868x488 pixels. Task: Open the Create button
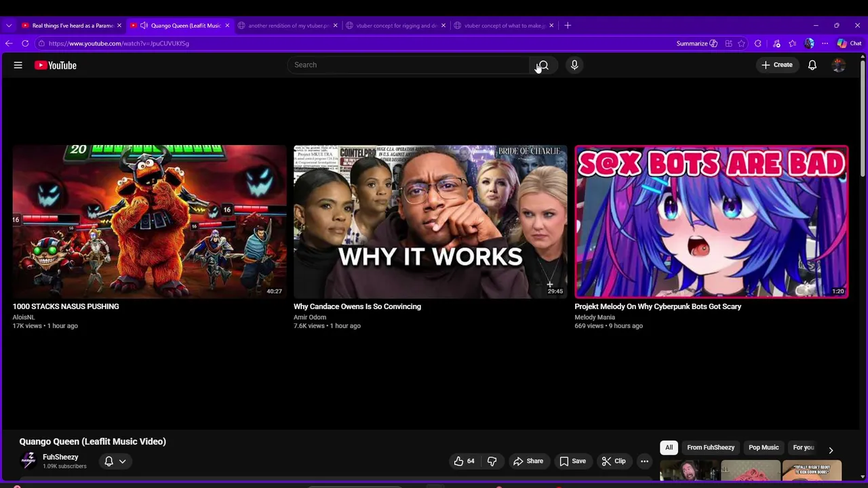pos(777,65)
